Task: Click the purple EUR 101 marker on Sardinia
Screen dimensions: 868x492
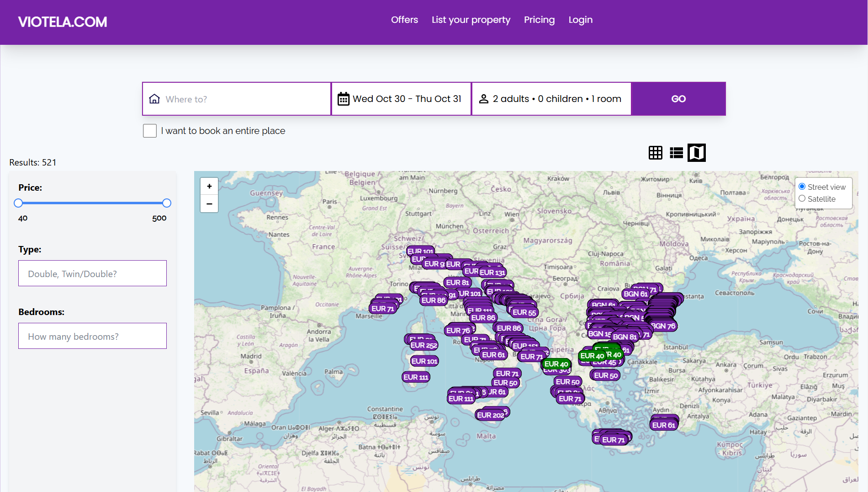Action: [424, 361]
